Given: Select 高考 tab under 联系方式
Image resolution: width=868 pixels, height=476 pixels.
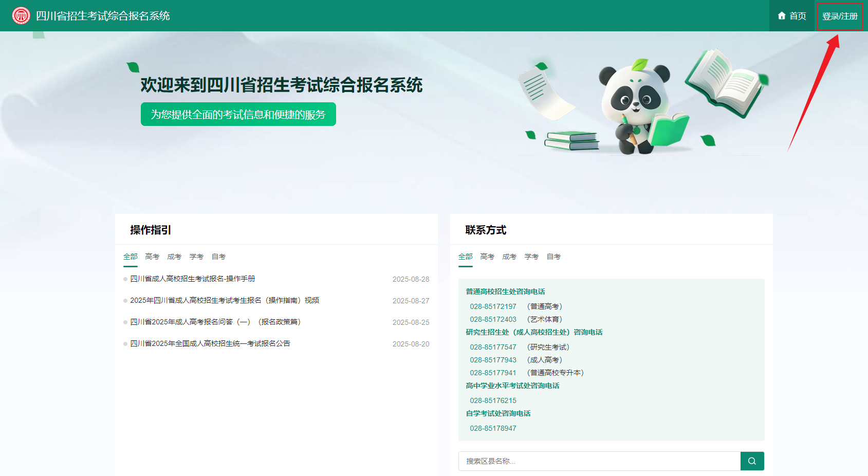Looking at the screenshot, I should coord(487,257).
